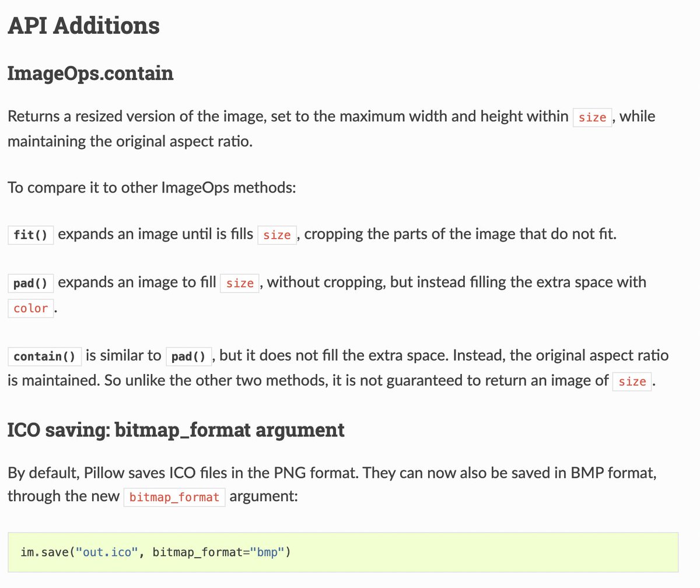This screenshot has height=588, width=700.
Task: Click the bitmap_format inline code literal
Action: tap(174, 498)
